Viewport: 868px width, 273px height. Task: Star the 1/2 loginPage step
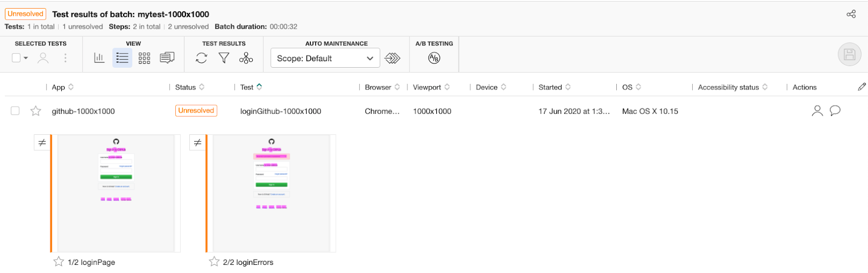[59, 262]
